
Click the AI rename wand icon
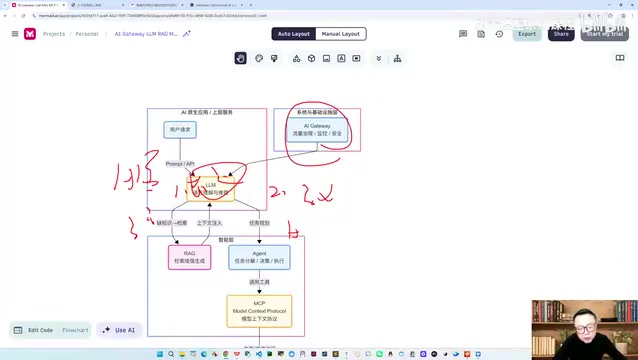(x=187, y=34)
